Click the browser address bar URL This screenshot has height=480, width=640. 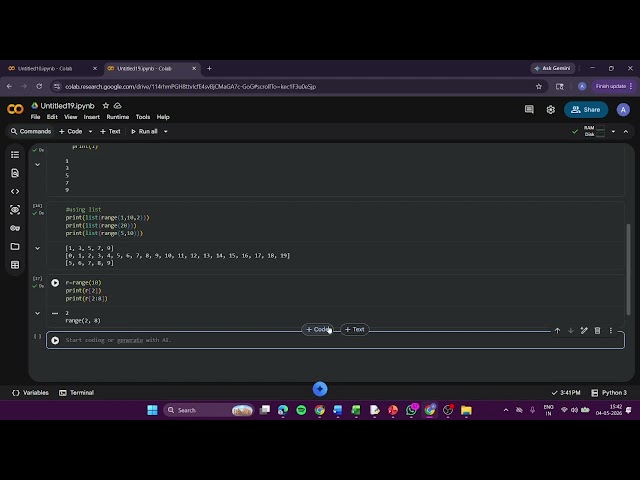[x=190, y=87]
